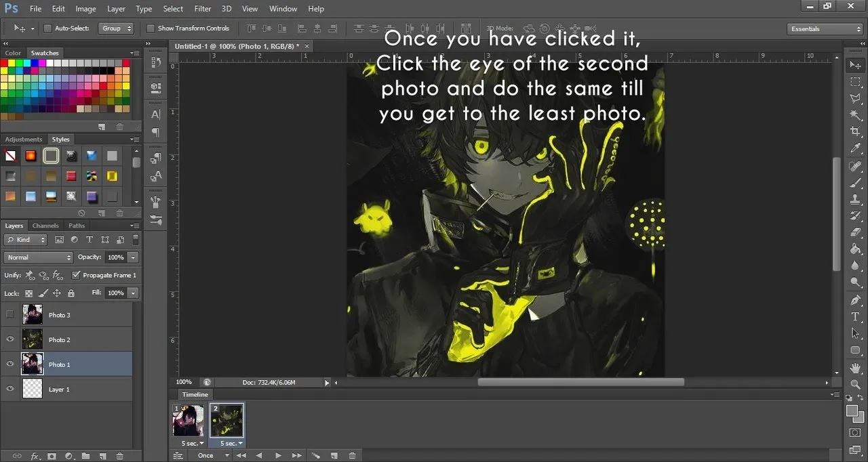Uncheck Propagate Frame 1 checkbox

(x=76, y=275)
